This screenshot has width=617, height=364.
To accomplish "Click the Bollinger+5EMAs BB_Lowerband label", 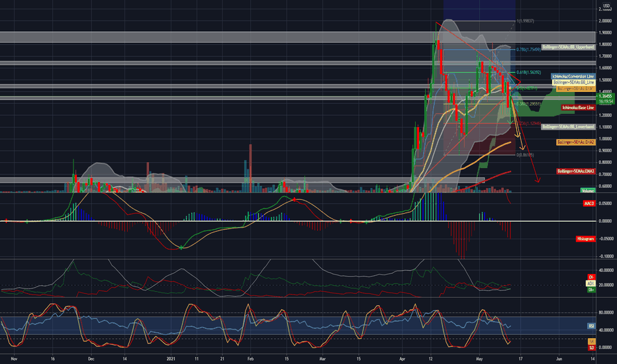I will [568, 126].
